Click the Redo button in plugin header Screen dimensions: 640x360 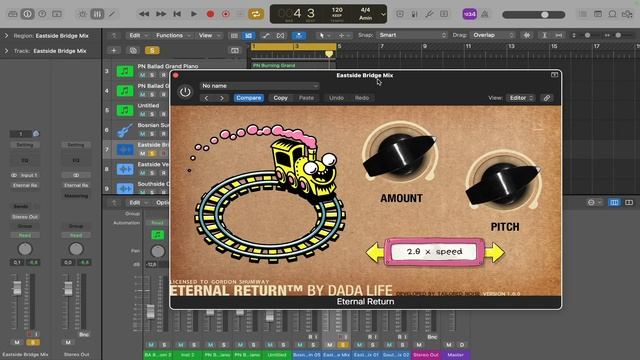pyautogui.click(x=362, y=98)
